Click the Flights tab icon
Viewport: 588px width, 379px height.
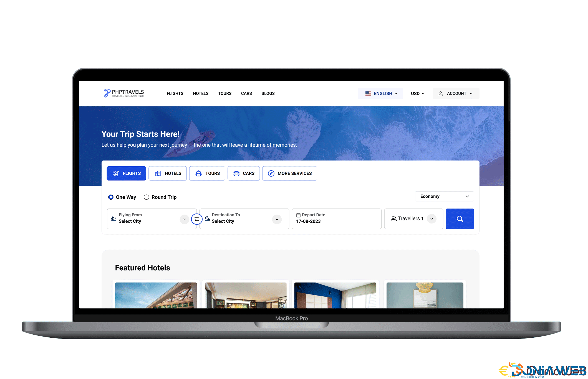(x=116, y=173)
